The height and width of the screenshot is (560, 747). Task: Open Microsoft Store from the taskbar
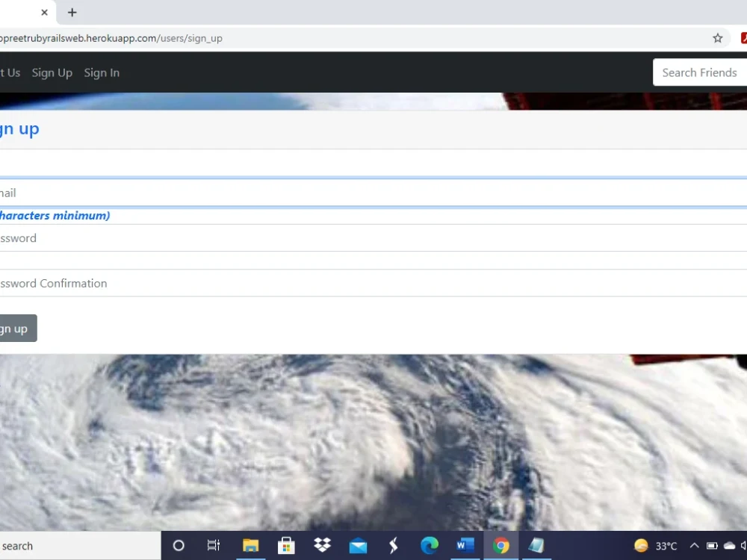[x=286, y=545]
